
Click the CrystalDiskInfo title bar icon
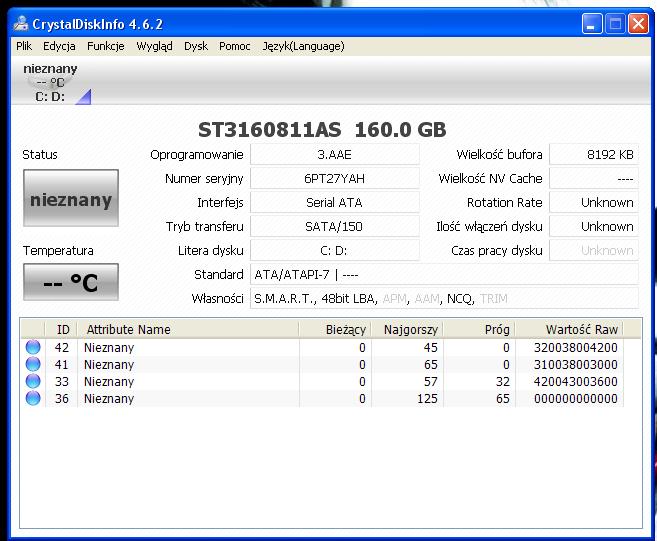[21, 23]
